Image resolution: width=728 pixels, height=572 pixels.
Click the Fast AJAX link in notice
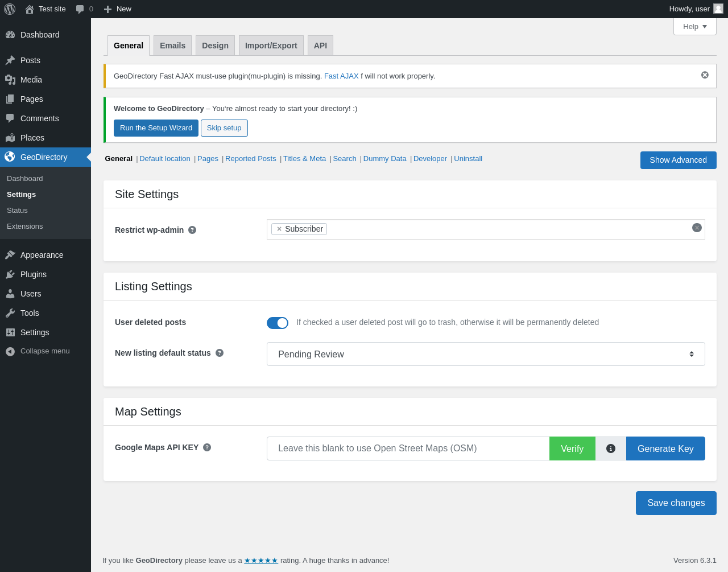341,76
